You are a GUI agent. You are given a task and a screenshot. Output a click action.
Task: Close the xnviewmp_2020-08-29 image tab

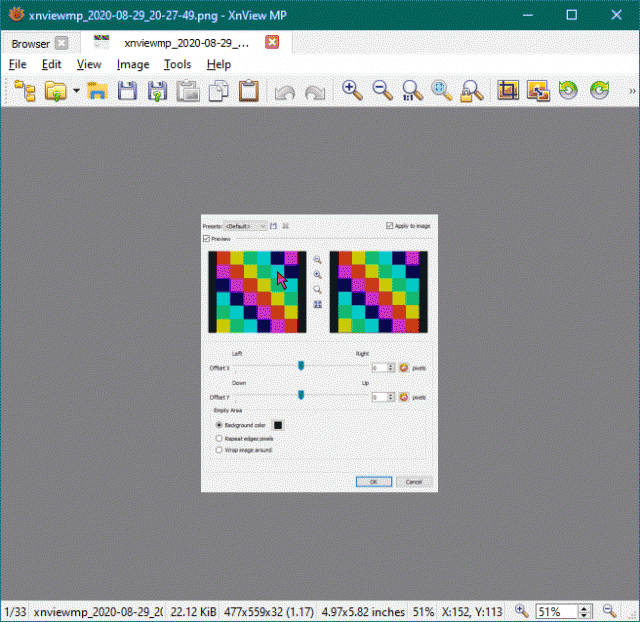click(272, 42)
